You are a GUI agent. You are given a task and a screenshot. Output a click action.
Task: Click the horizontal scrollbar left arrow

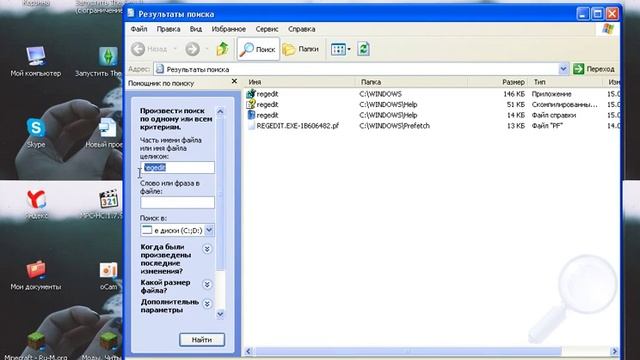tap(248, 351)
